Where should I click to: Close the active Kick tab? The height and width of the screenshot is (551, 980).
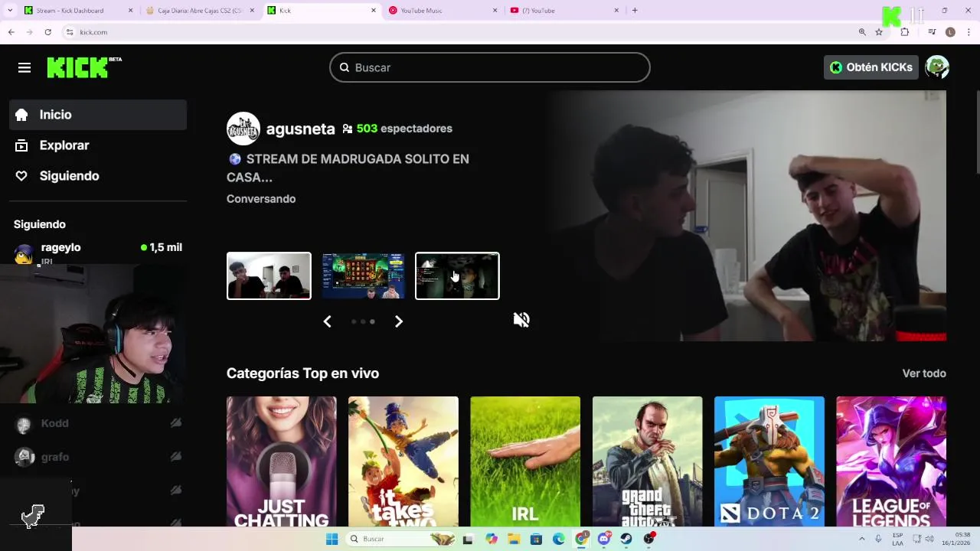click(374, 11)
